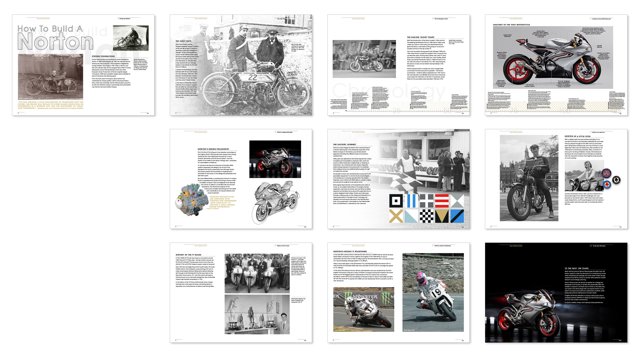Viewport: 639px width, 364px height.
Task: Click the number 19 racer cornering photo
Action: (x=433, y=292)
